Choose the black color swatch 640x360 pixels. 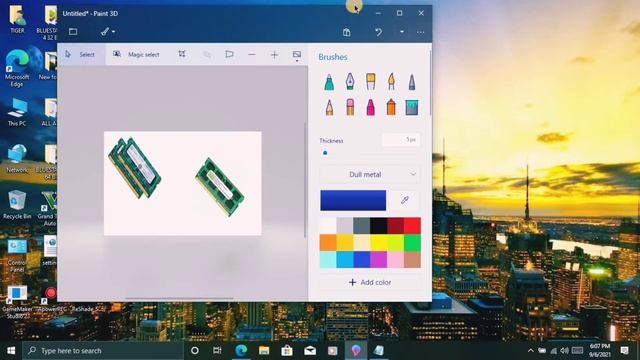379,226
